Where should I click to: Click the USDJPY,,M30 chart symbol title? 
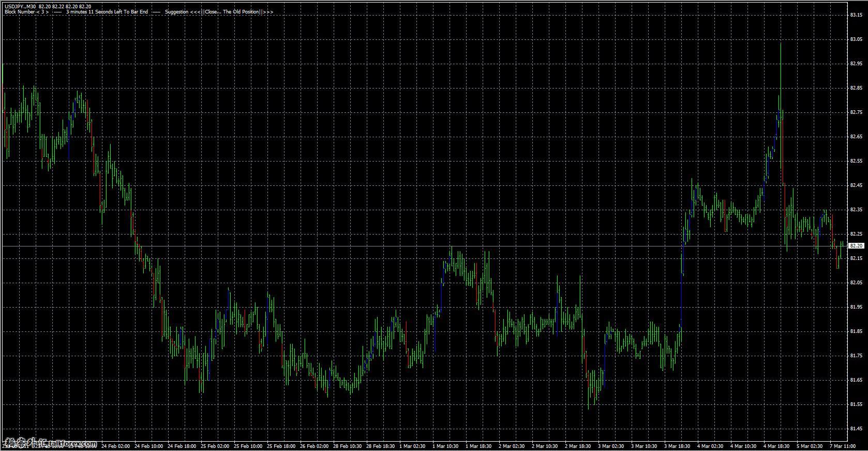pos(20,7)
